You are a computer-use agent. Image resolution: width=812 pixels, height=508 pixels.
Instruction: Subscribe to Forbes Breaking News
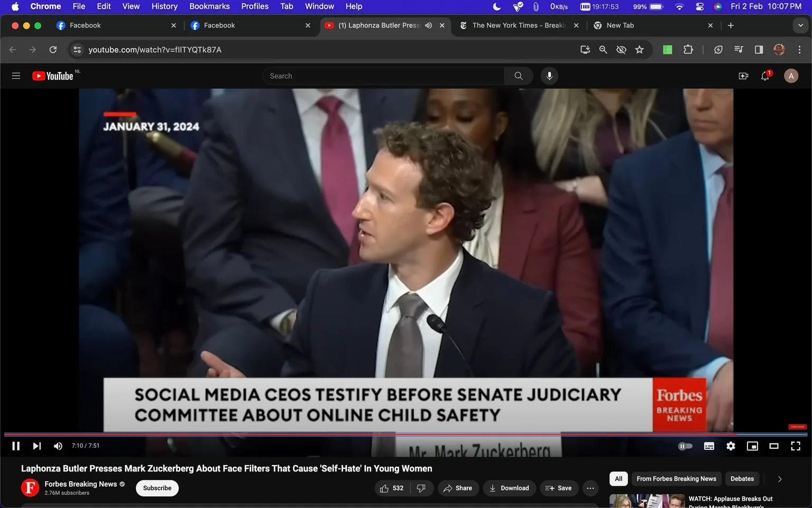point(157,488)
